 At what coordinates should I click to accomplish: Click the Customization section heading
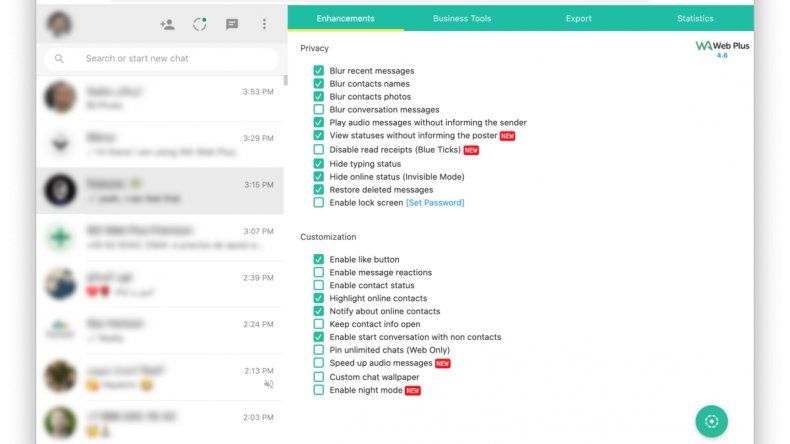pos(328,237)
